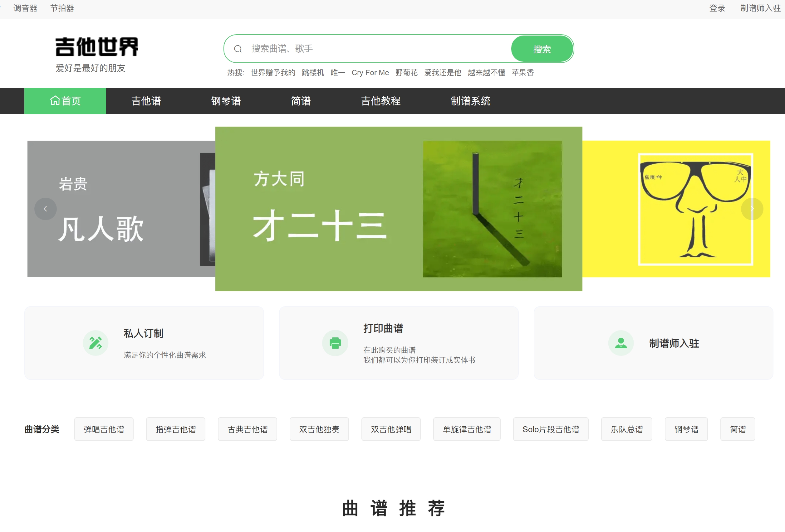Click the magnifier icon in the search bar

tap(238, 49)
